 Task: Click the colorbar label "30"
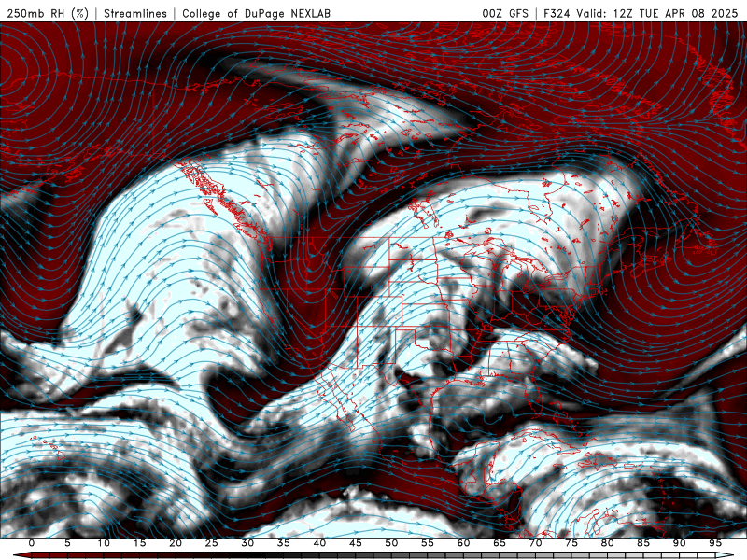click(x=247, y=543)
